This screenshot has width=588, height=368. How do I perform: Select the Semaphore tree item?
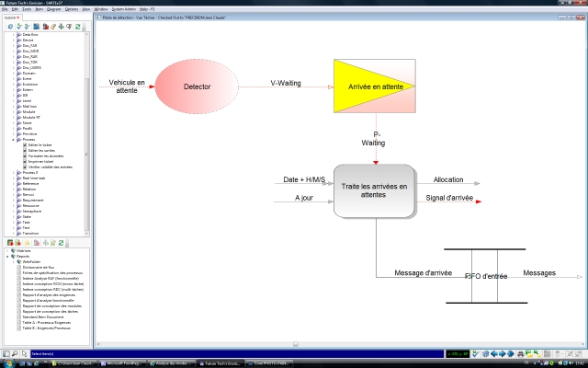point(32,212)
